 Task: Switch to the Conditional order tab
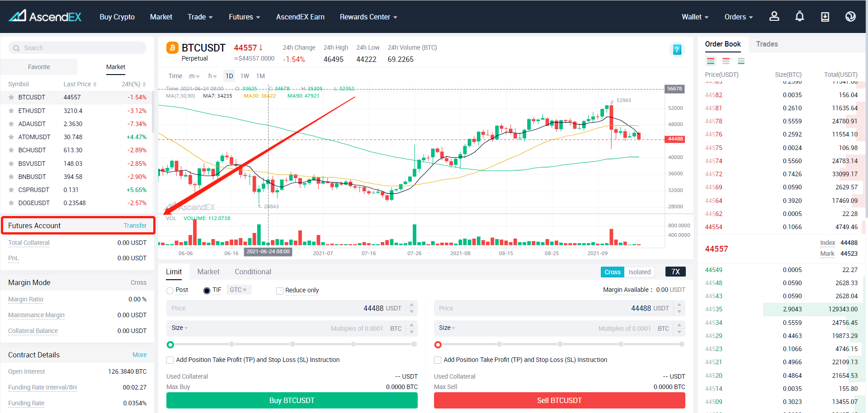tap(253, 272)
